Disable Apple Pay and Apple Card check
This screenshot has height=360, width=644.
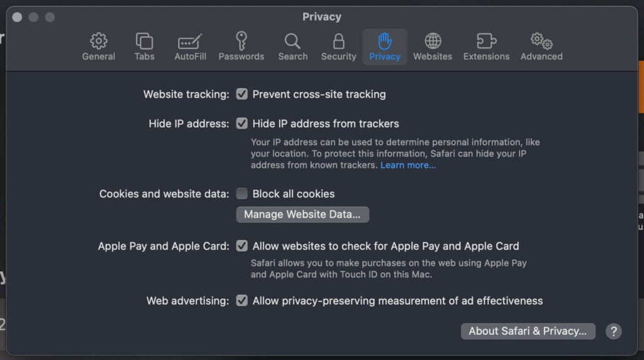242,246
